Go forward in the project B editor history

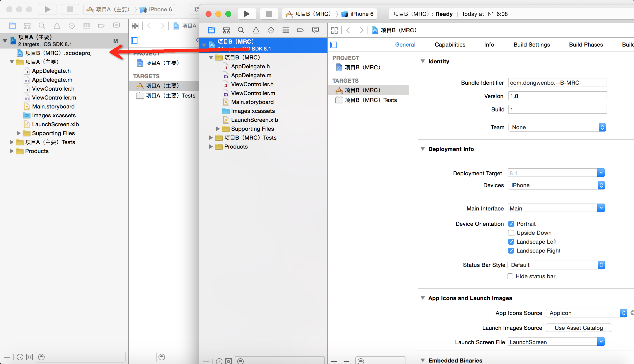coord(362,30)
